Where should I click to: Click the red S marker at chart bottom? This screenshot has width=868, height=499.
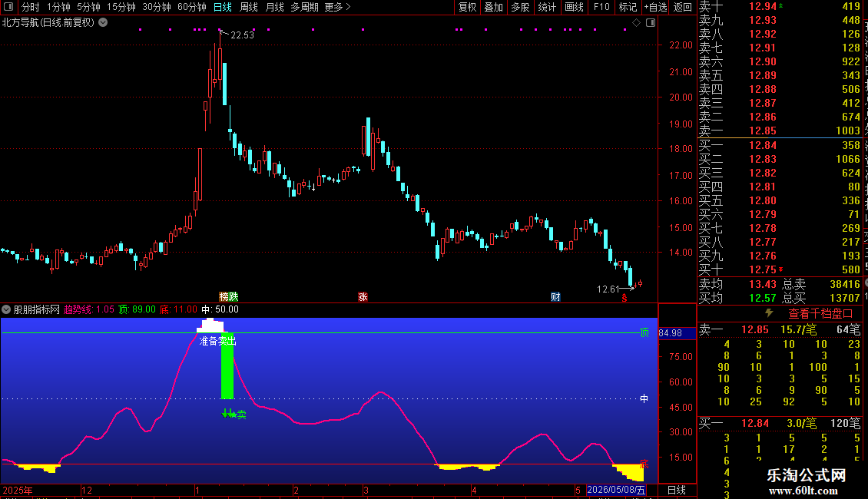624,298
